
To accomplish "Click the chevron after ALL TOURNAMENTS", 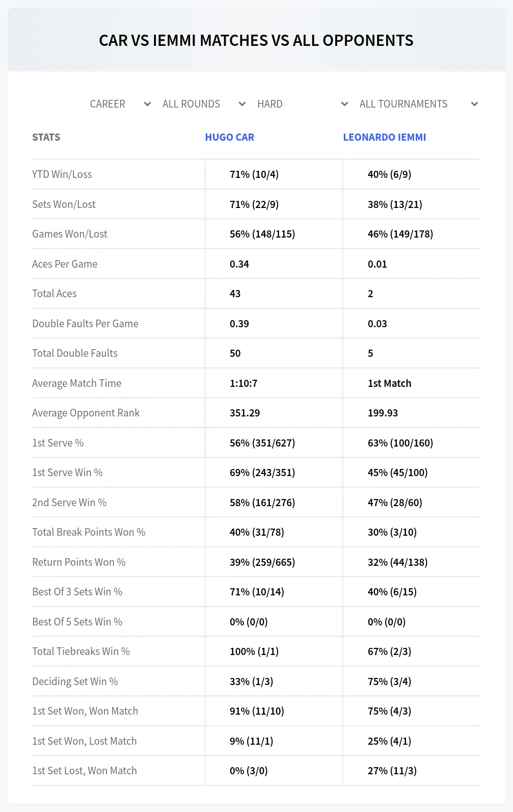I will (474, 104).
